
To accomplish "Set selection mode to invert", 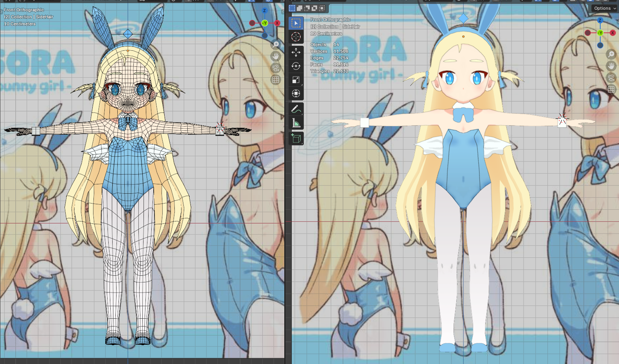I will [314, 8].
